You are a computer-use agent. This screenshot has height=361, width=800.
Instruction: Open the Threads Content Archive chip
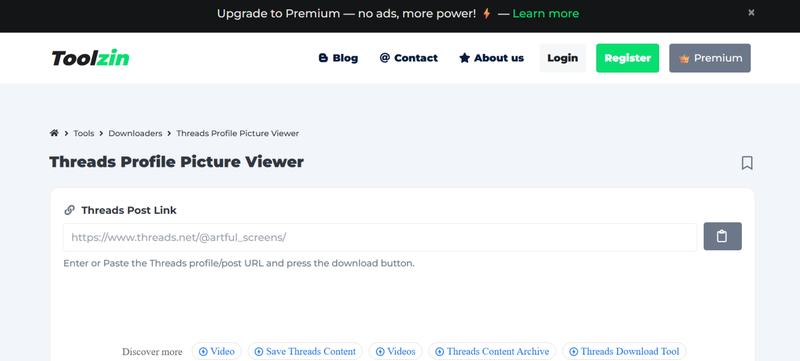[x=492, y=351]
